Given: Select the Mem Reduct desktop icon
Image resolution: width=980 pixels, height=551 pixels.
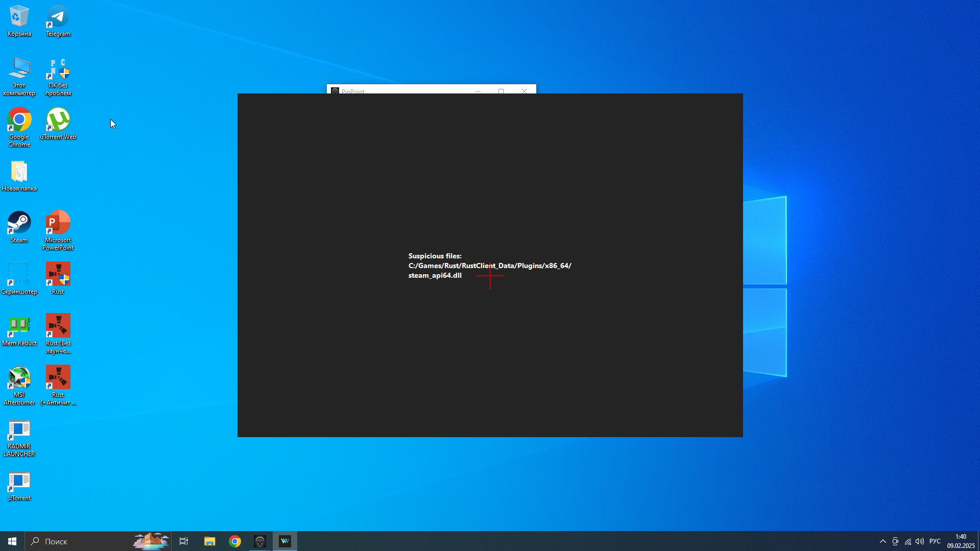Looking at the screenshot, I should tap(19, 330).
